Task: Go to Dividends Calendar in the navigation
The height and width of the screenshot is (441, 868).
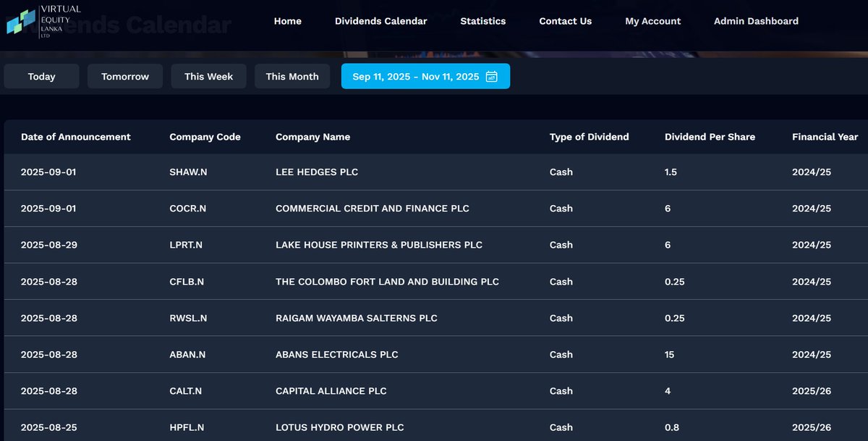Action: pos(381,21)
